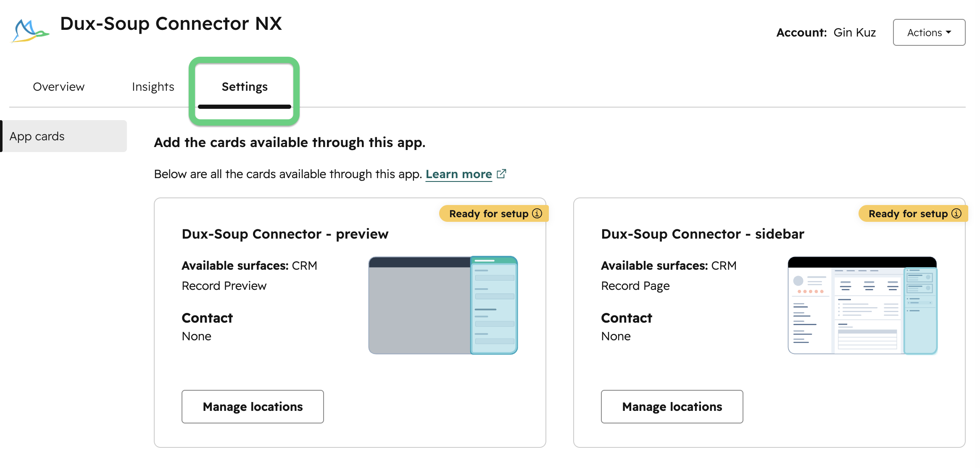This screenshot has height=468, width=980.
Task: Click the Dux-Soup bird logo icon
Action: [x=30, y=31]
